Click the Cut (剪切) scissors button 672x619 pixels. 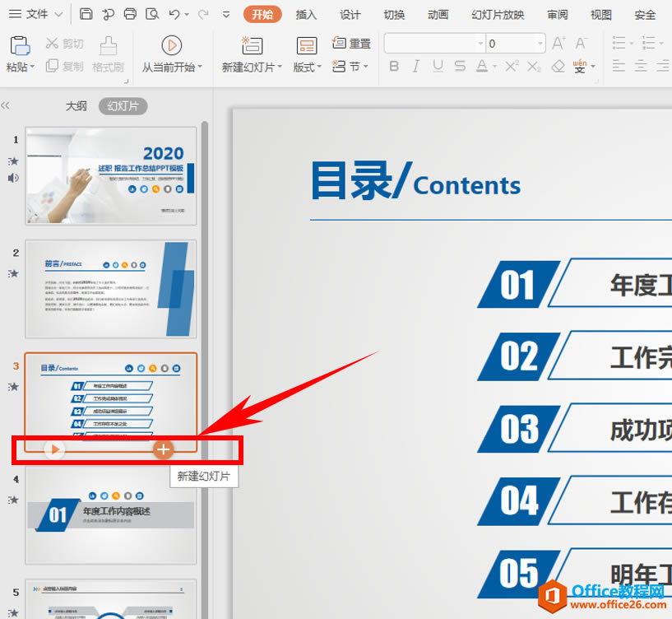click(x=64, y=44)
